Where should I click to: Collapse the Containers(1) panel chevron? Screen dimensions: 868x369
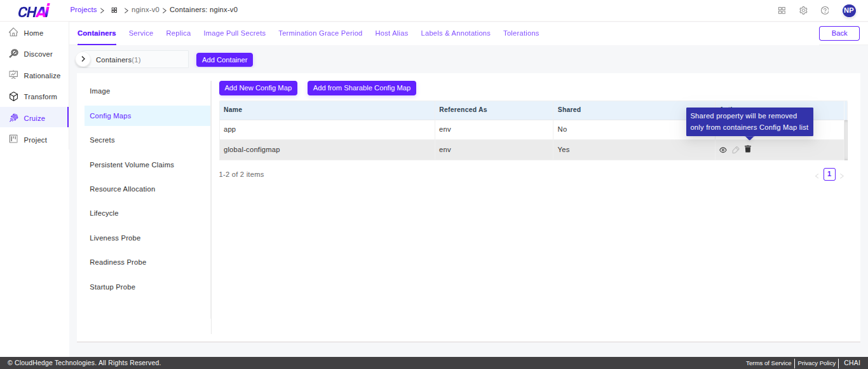83,59
